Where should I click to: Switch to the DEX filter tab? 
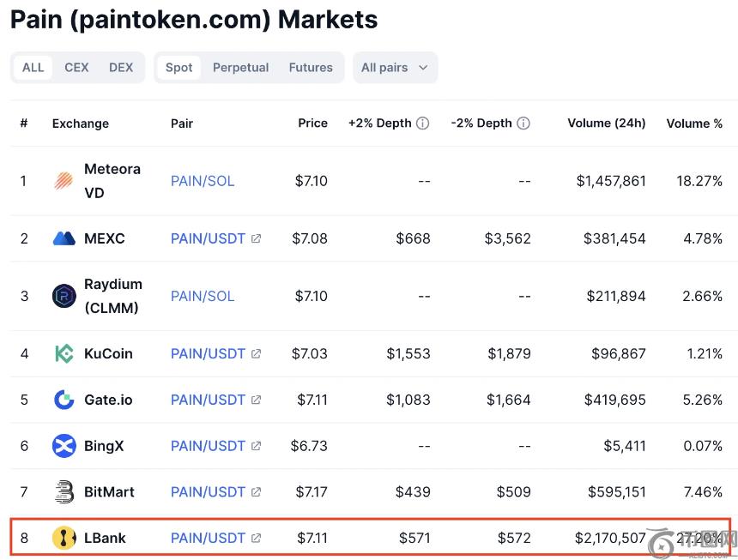pos(121,68)
